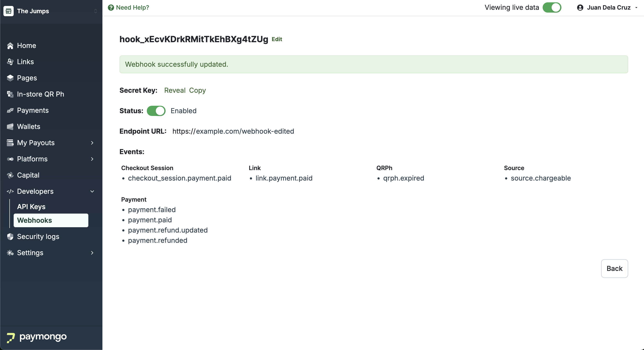Click the Pages stack icon

tap(10, 78)
